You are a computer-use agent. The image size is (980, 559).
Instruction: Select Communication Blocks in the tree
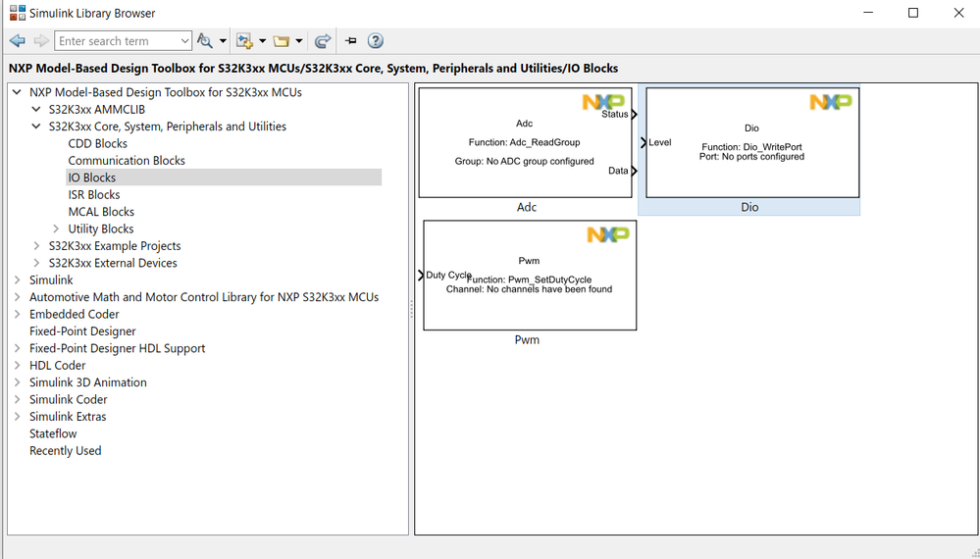(127, 161)
